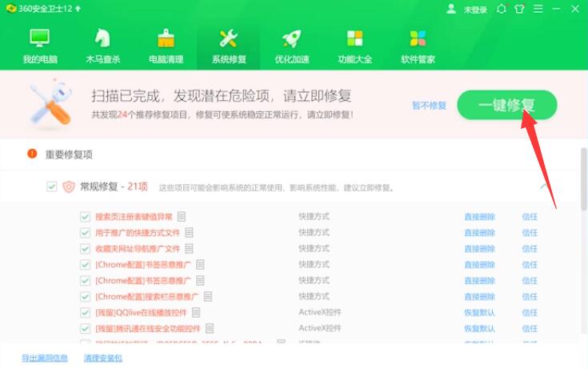
Task: Click 直接删除 for [Chrome配置]搜索栏恶意推广
Action: pyautogui.click(x=480, y=296)
